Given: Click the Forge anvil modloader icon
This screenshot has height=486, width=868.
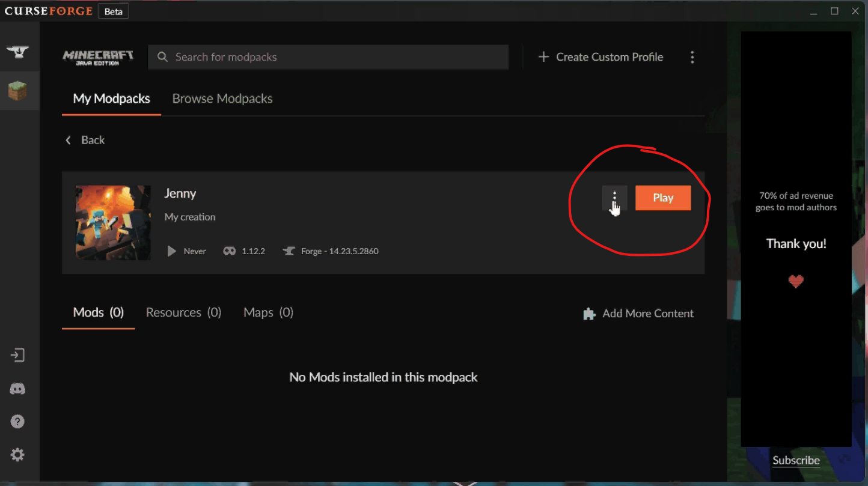Looking at the screenshot, I should (x=289, y=251).
